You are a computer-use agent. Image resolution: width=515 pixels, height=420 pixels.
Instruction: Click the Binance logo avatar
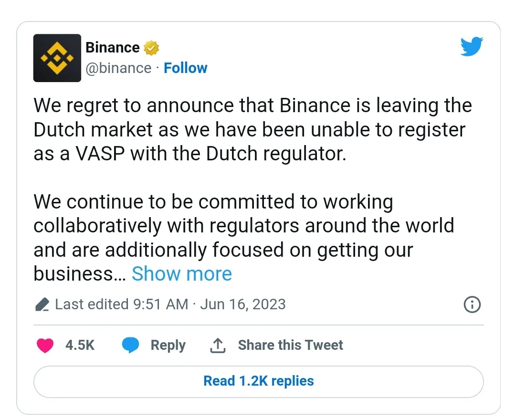coord(57,58)
